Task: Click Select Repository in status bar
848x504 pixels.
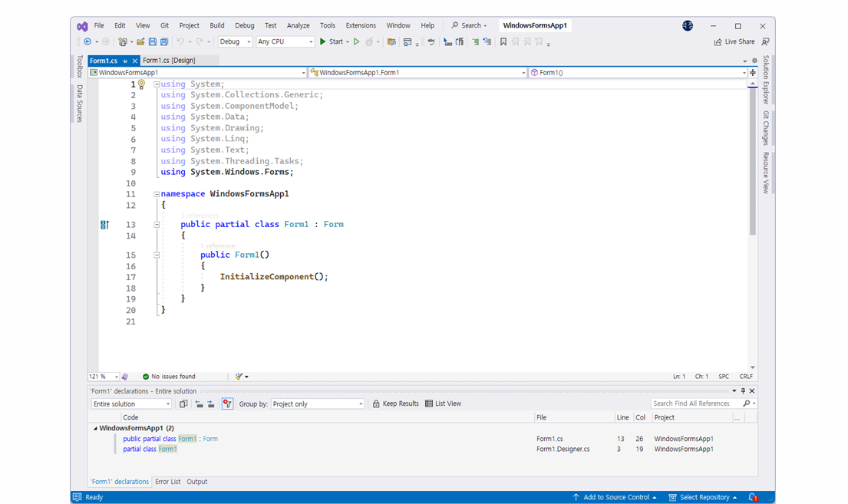Action: click(703, 497)
